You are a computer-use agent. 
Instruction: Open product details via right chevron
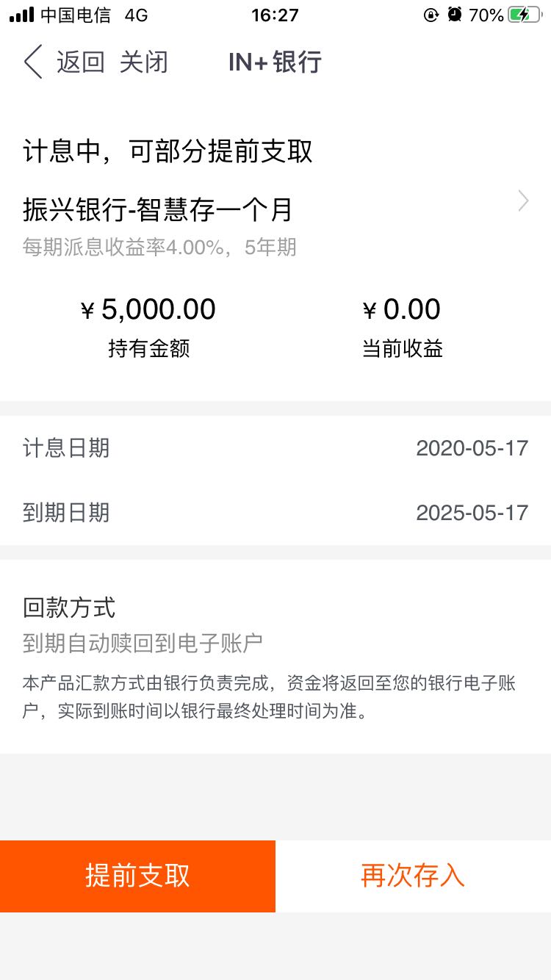523,201
